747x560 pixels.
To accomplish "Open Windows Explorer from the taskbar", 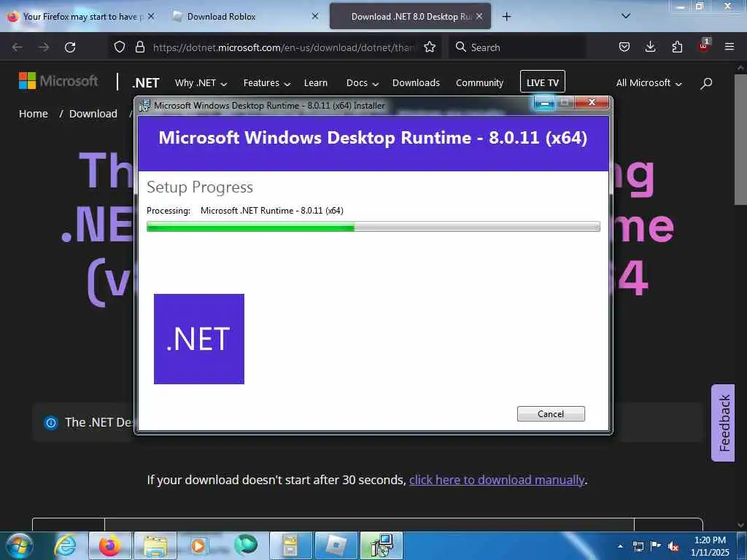I will click(x=155, y=545).
